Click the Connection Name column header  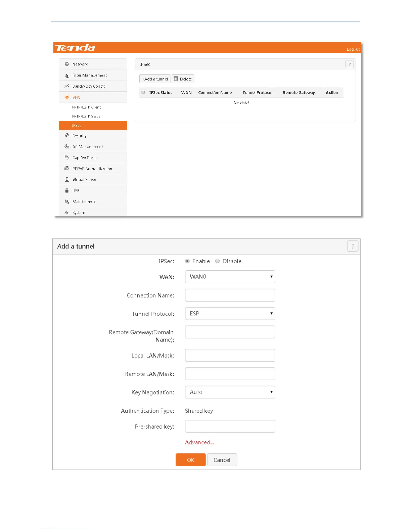[x=215, y=93]
